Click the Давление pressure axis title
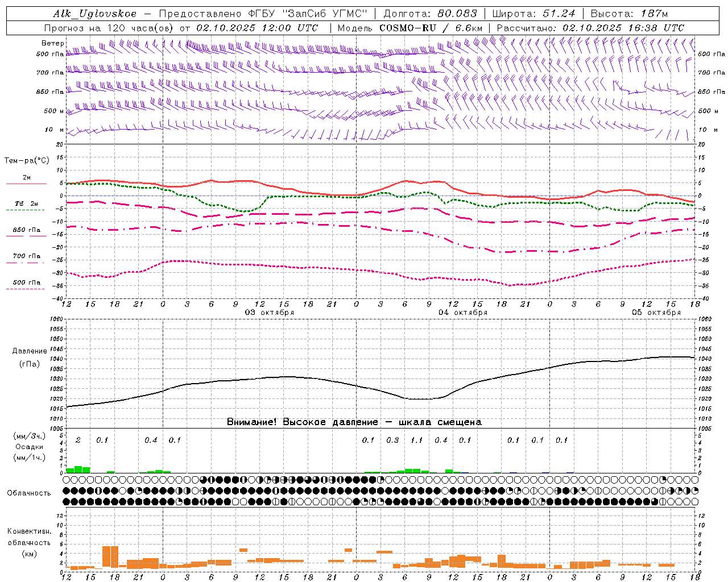728x582 pixels. (x=30, y=351)
